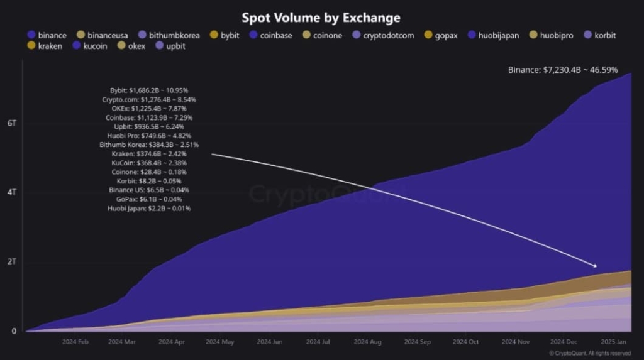The image size is (644, 360).
Task: Click the Binance $7,230.4B annotation label
Action: pos(563,70)
